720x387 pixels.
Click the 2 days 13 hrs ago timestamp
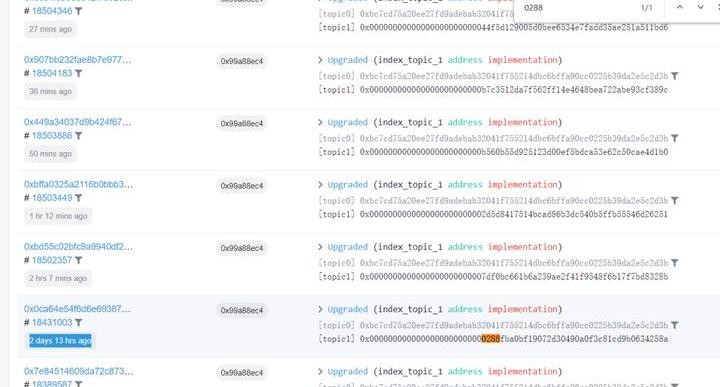(60, 341)
